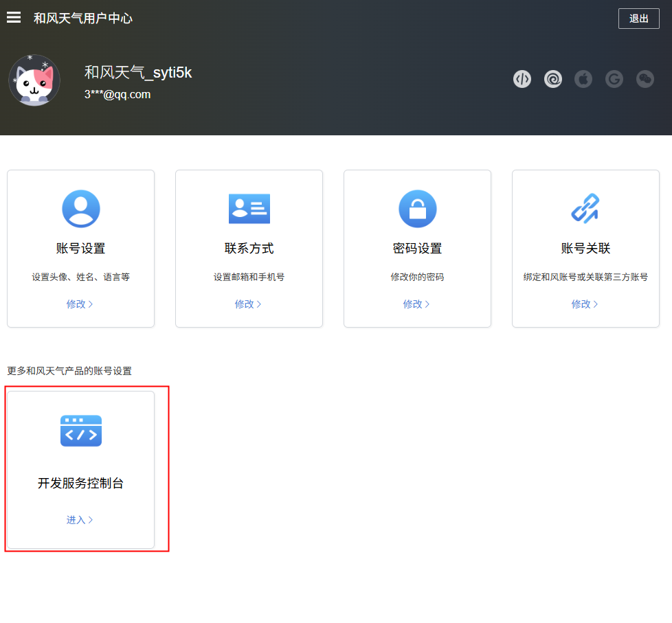
Task: Click the 密码设置 card heading
Action: pyautogui.click(x=418, y=248)
